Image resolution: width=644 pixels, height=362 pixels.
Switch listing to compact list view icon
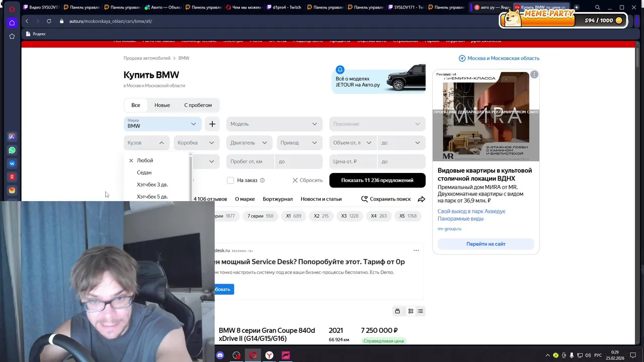tap(420, 311)
